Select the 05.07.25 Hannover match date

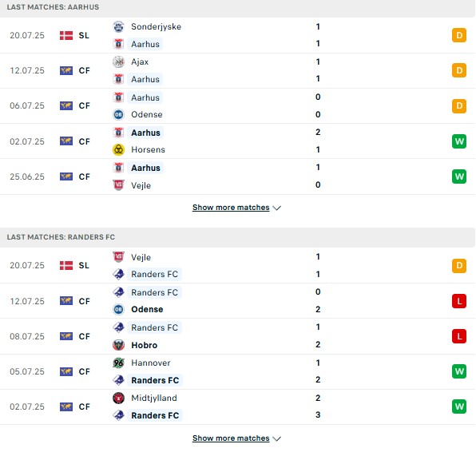tap(27, 371)
